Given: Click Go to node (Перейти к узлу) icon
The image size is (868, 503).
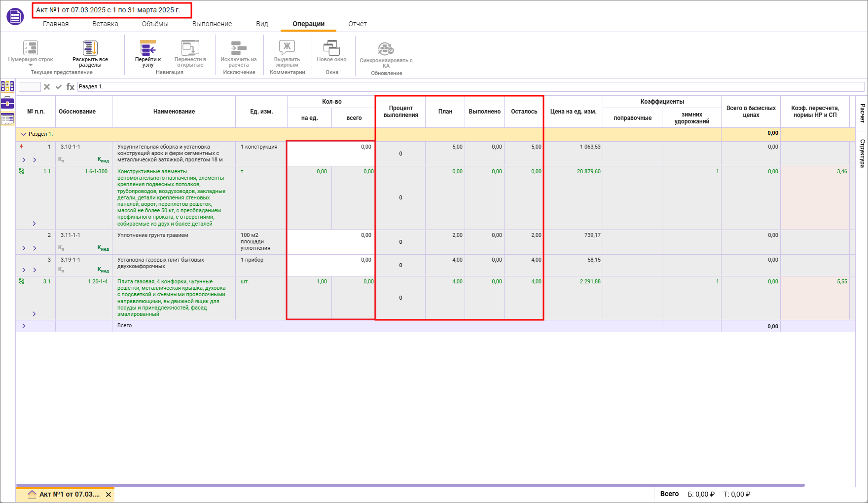Looking at the screenshot, I should [148, 48].
